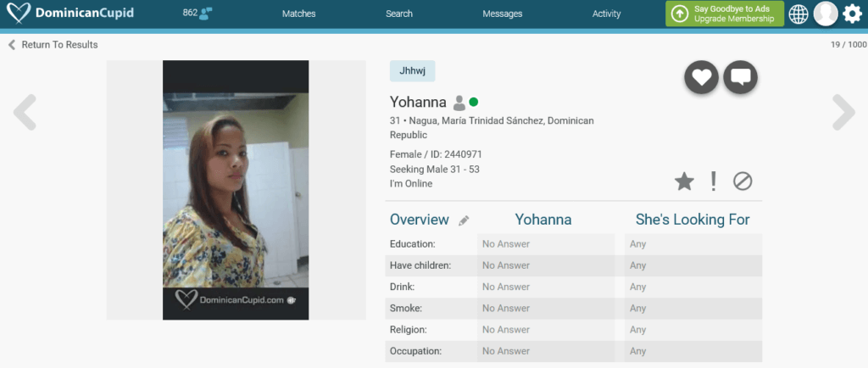Click the Overview heading
Image resolution: width=868 pixels, height=368 pixels.
[x=419, y=220]
